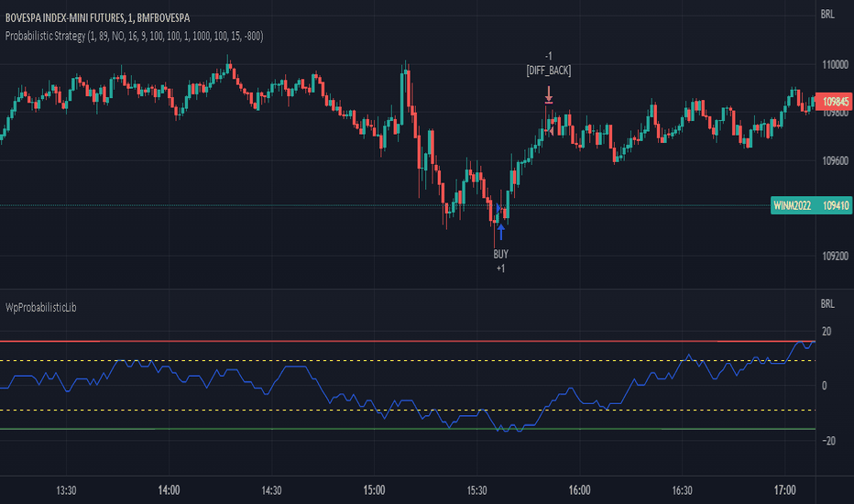
Task: Click the 0 value on the indicator axis
Action: pyautogui.click(x=824, y=386)
